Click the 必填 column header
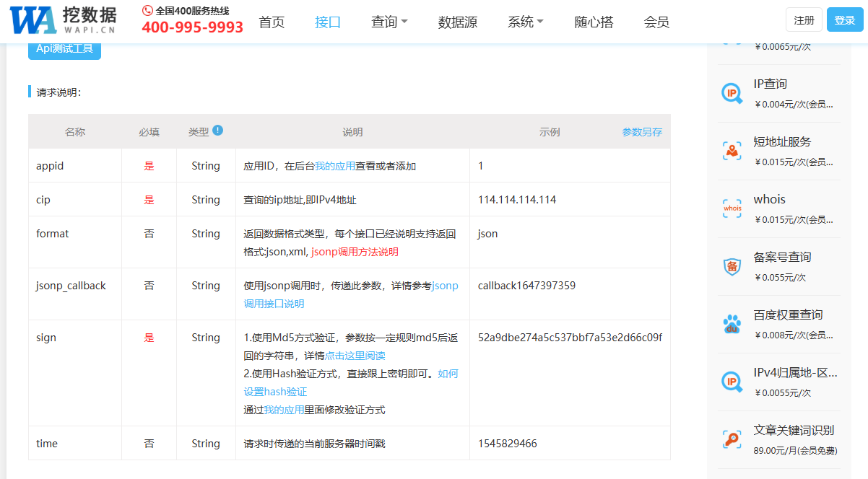Image resolution: width=868 pixels, height=479 pixels. click(x=149, y=132)
